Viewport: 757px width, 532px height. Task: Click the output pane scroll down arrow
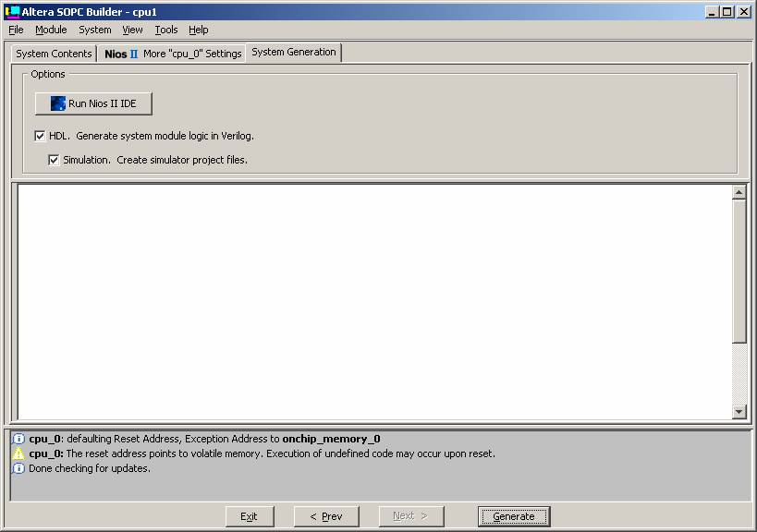pos(739,412)
